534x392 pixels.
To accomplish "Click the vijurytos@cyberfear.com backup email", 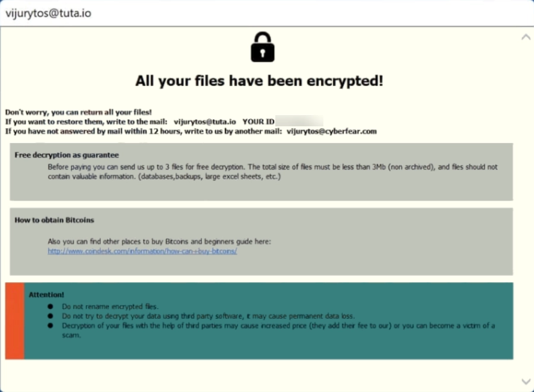I will [332, 131].
